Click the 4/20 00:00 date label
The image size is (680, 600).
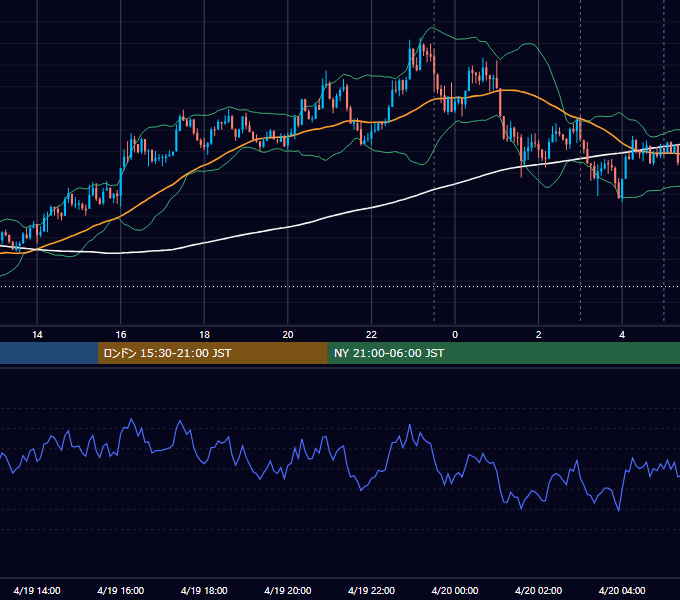coord(455,590)
